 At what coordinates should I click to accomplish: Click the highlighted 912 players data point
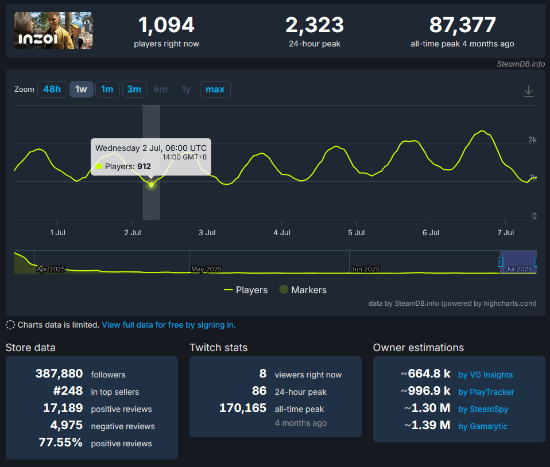[151, 185]
